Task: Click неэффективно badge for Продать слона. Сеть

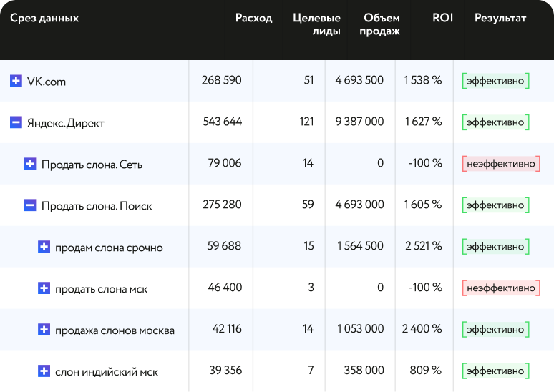Action: pos(500,164)
